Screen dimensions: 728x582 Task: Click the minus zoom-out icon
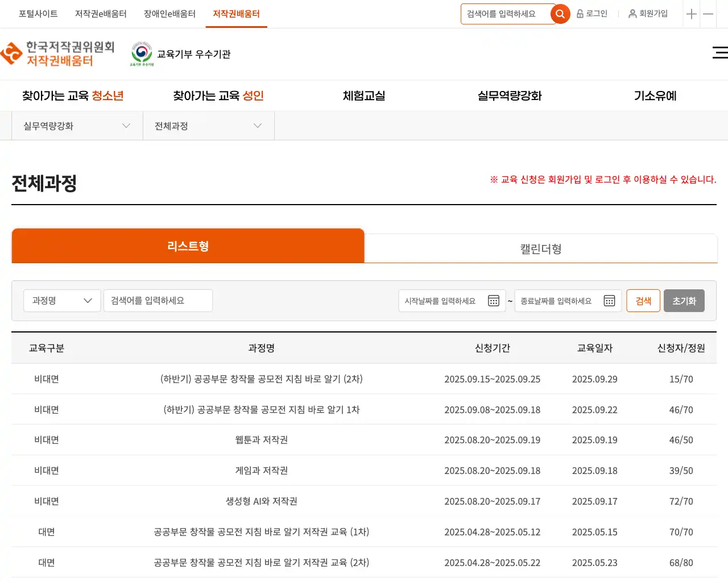[x=708, y=14]
